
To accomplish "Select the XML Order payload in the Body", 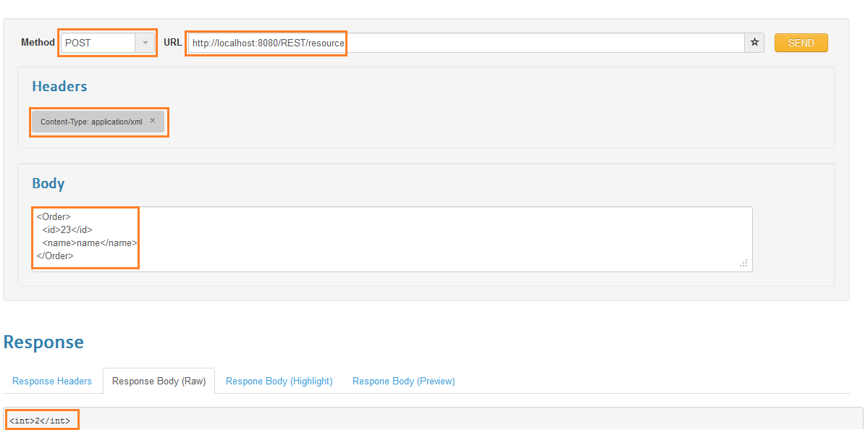I will pyautogui.click(x=85, y=236).
